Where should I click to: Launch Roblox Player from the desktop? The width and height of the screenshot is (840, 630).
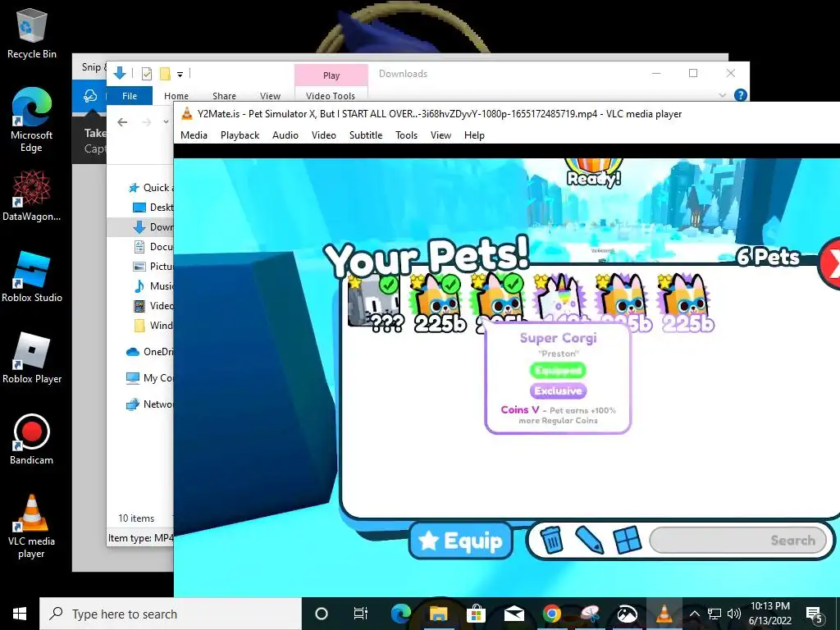coord(32,358)
